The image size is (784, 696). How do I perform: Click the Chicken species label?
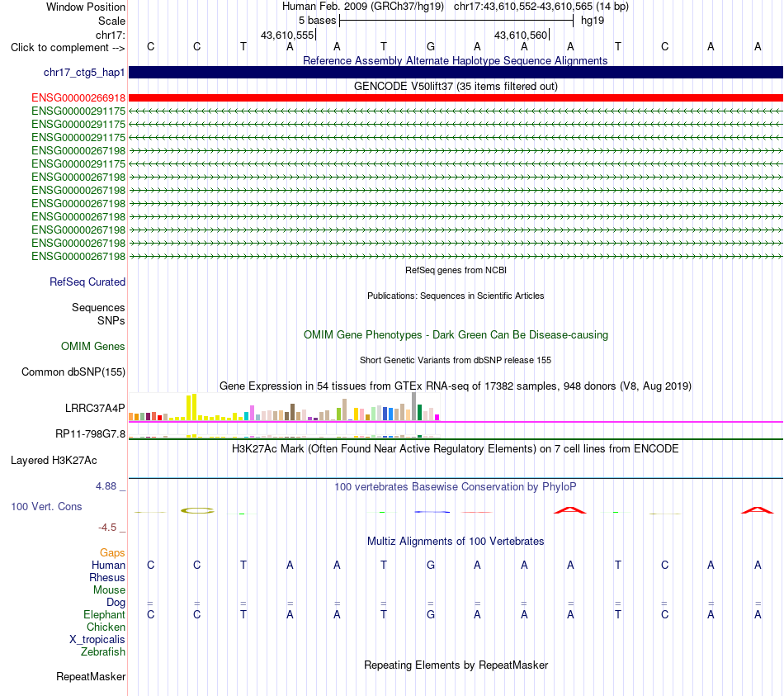point(106,627)
